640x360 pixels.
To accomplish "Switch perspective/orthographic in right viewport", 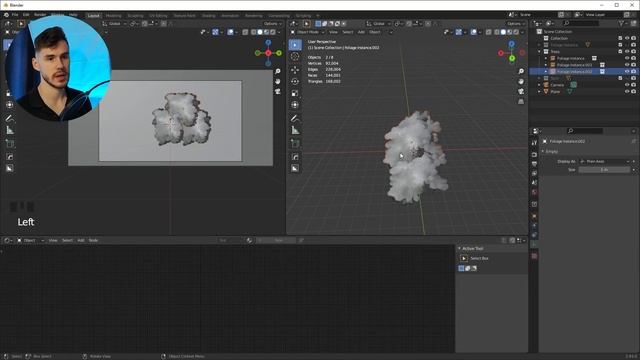I will click(x=521, y=101).
